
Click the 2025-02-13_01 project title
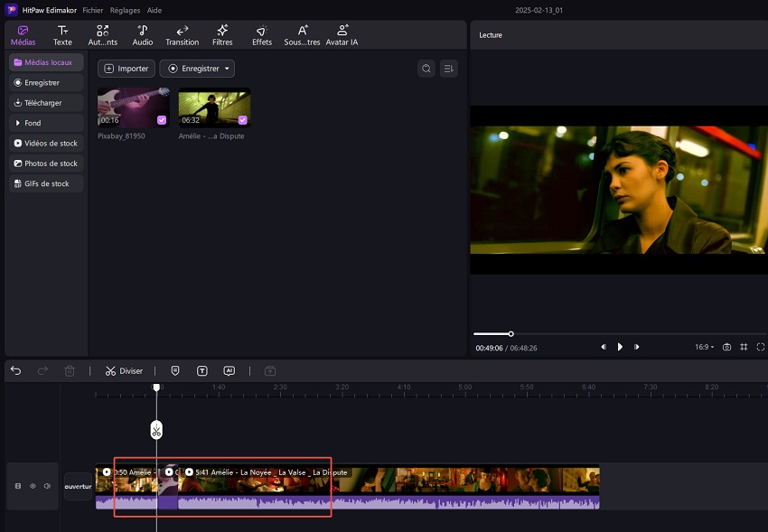pos(539,10)
